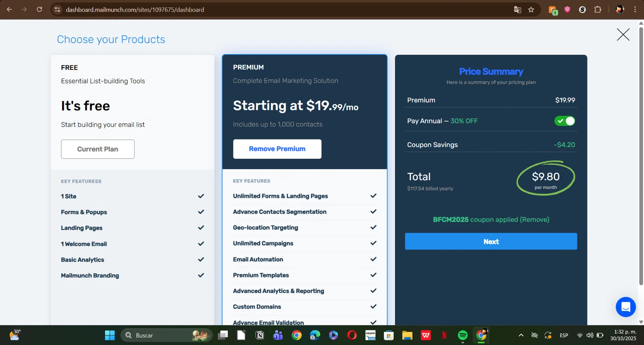This screenshot has width=644, height=345.
Task: Open the chat support bubble icon
Action: (626, 307)
